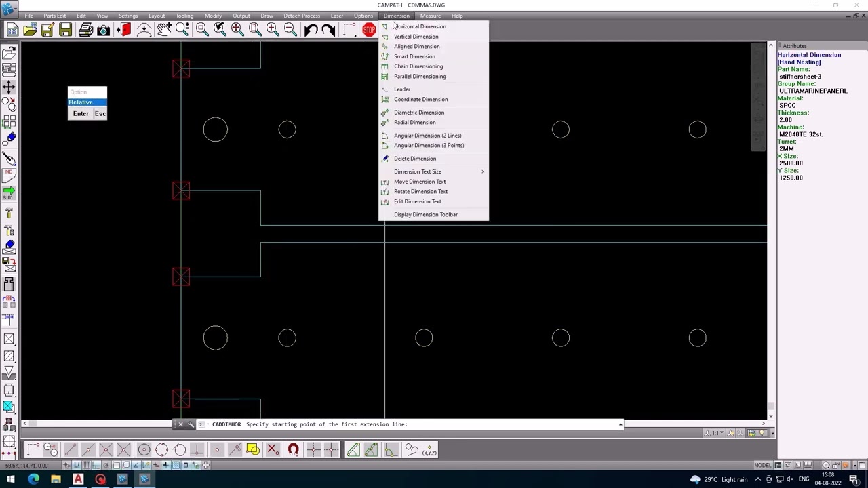
Task: Click the red X snap-off icon
Action: [x=272, y=449]
